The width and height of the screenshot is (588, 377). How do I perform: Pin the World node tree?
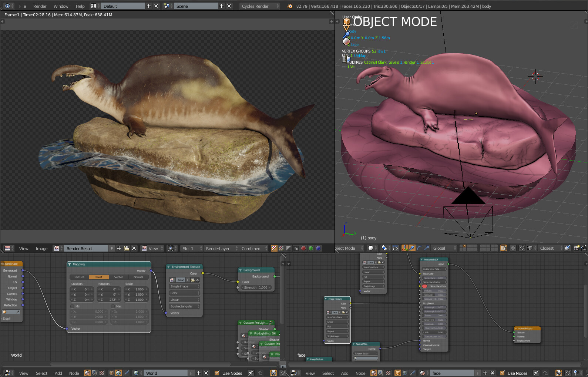[x=251, y=373]
